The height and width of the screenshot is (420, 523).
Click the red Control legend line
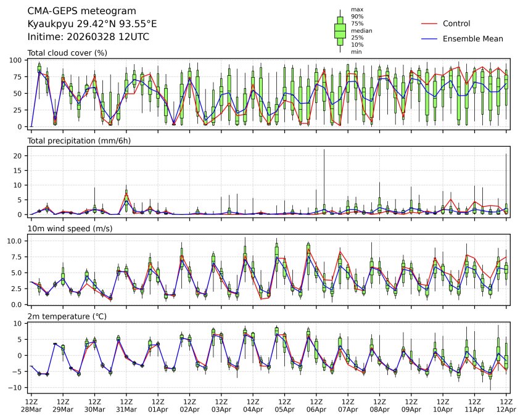429,23
